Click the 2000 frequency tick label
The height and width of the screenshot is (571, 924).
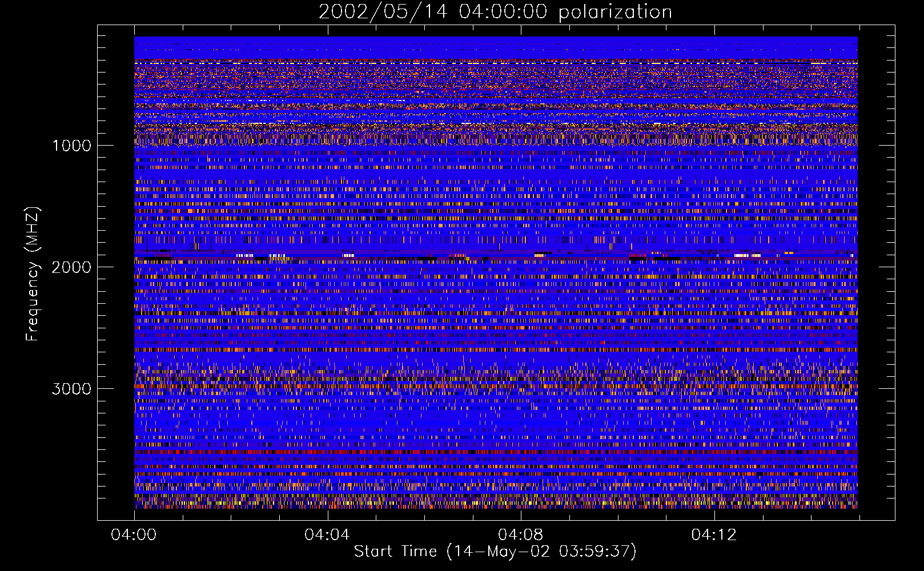(x=71, y=267)
